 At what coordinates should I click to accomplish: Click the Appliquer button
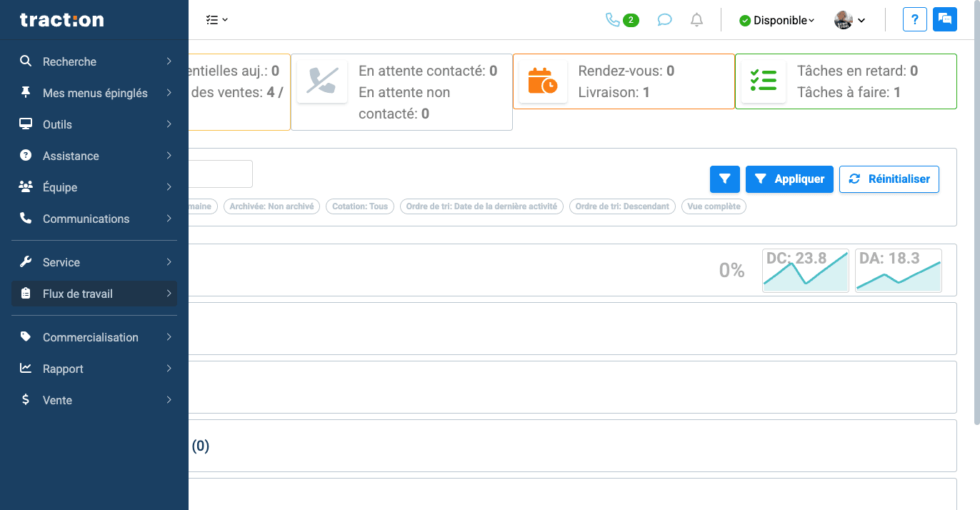pyautogui.click(x=789, y=179)
